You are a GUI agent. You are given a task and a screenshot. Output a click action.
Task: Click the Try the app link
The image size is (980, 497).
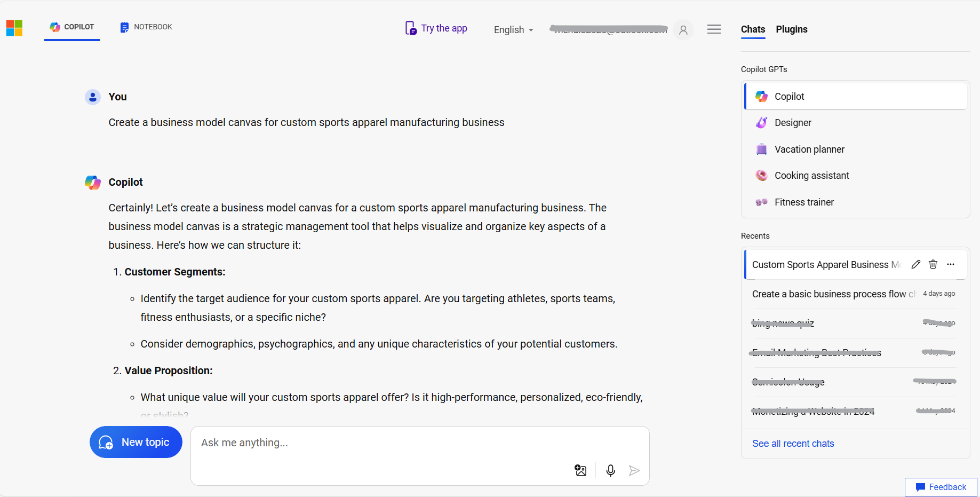436,28
